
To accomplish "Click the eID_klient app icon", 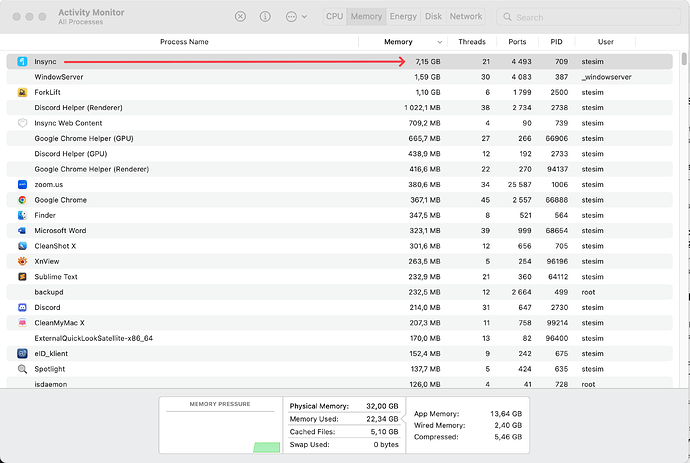I will [x=22, y=353].
